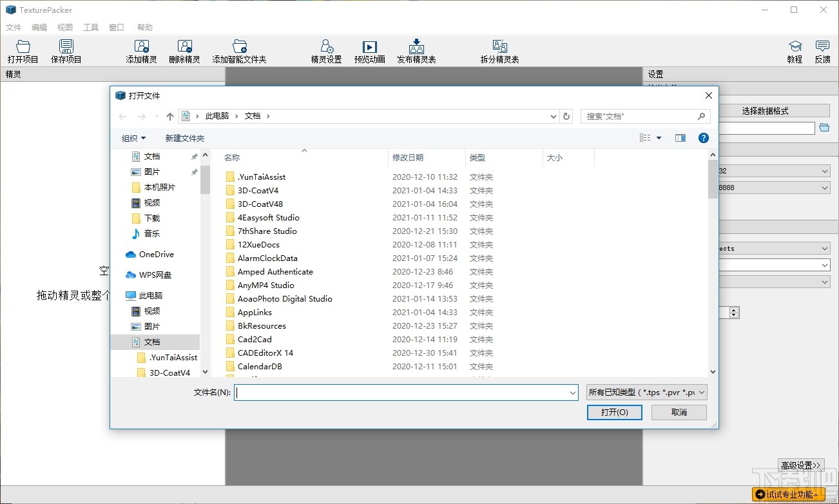Viewport: 839px width, 504px height.
Task: Sort by the 名称 column header
Action: coord(232,158)
